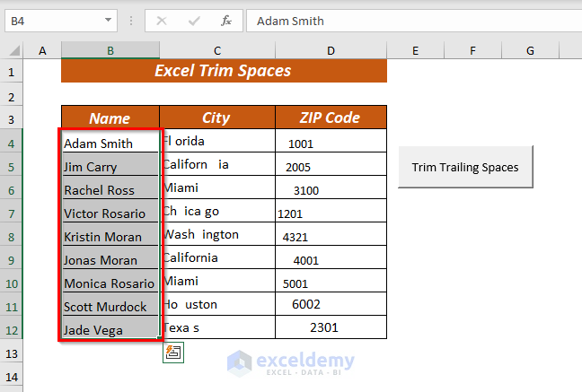Screen dimensions: 582x392
Task: Select ZIP code cell 4001
Action: (331, 257)
